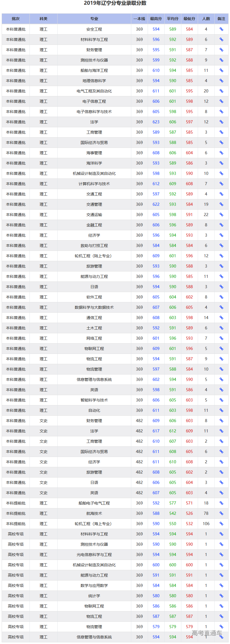The image size is (230, 644).
Task: Open the link icon for 数据科学与大数据技术
Action: [221, 307]
